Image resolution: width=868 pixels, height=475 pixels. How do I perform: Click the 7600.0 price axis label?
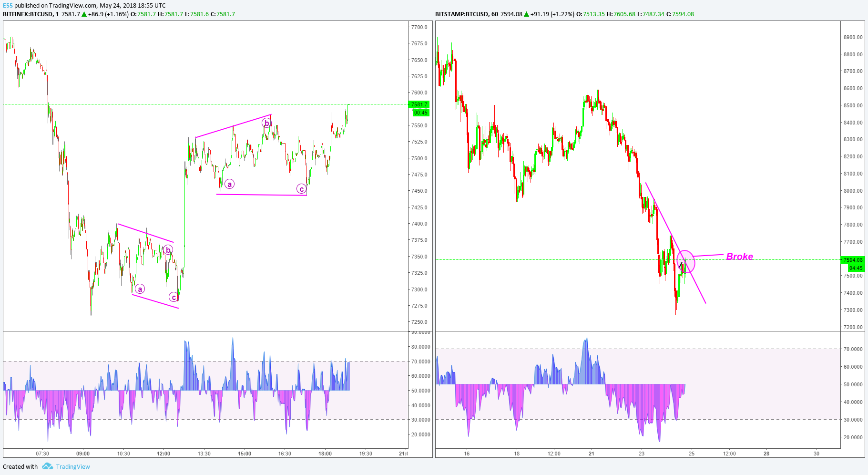point(419,93)
